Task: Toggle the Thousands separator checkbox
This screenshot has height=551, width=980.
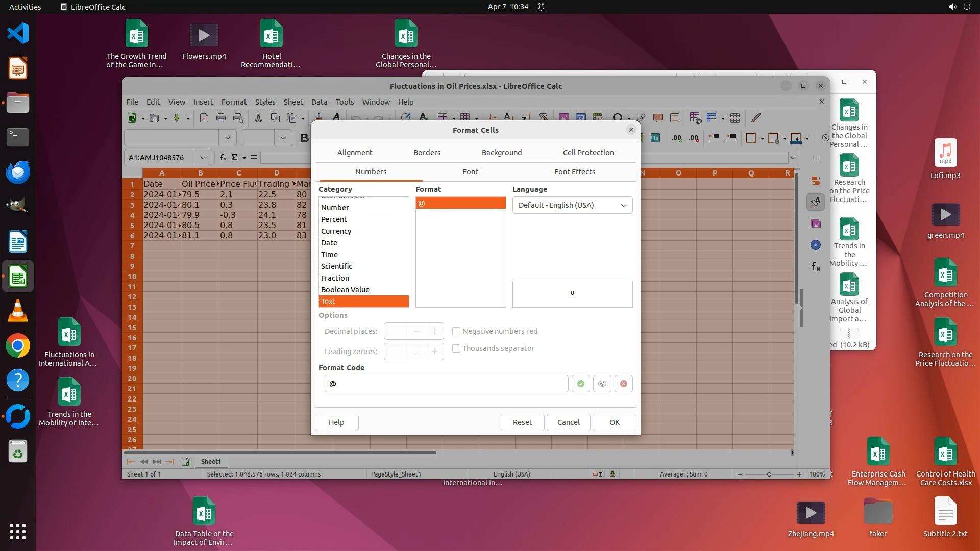Action: point(456,348)
